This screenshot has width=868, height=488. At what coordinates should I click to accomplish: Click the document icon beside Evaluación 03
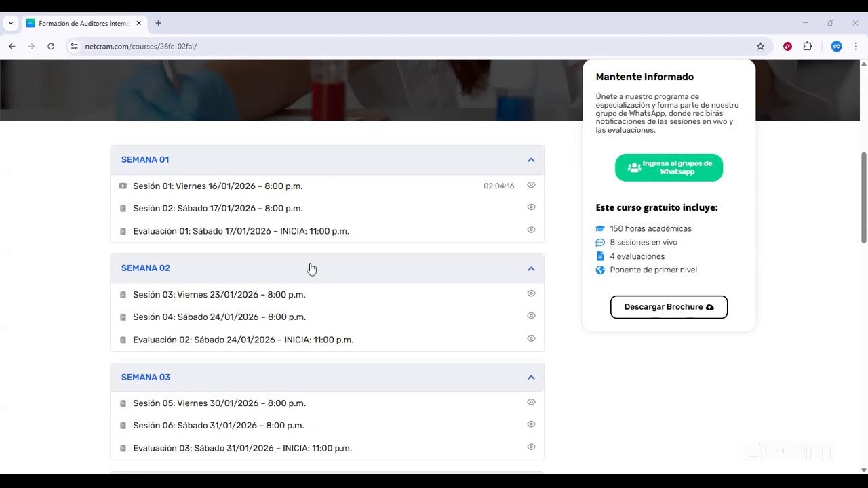coord(123,448)
